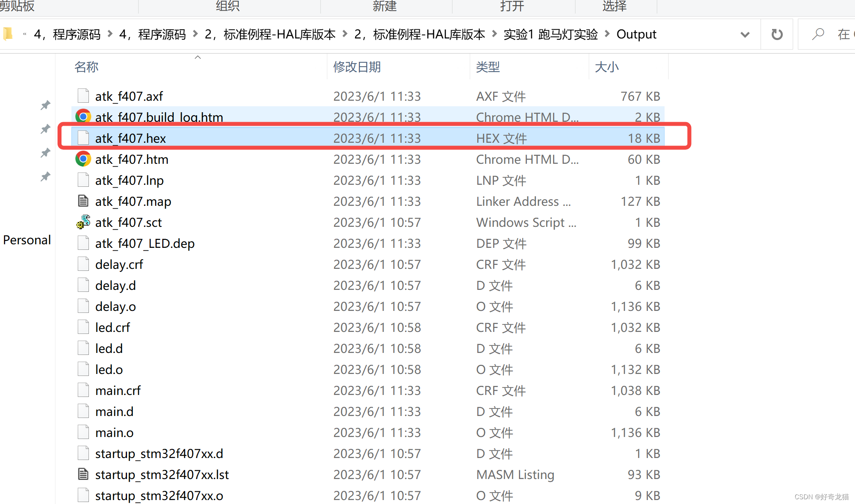Viewport: 855px width, 504px height.
Task: Expand chevron after 实验1 跑马灯实验 breadcrumb
Action: tap(607, 34)
